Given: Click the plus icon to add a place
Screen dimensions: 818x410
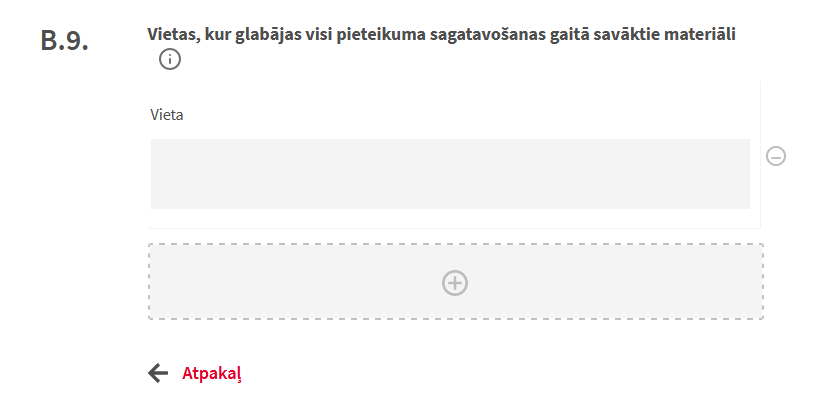Looking at the screenshot, I should (x=455, y=283).
